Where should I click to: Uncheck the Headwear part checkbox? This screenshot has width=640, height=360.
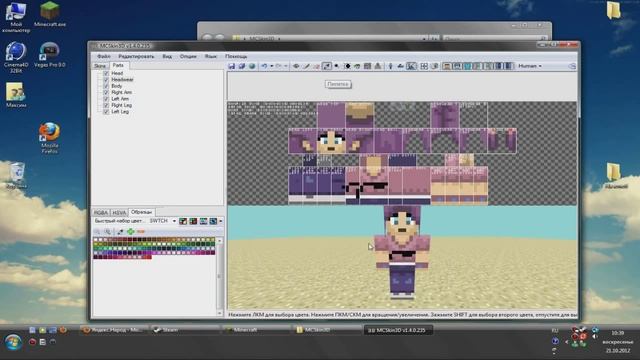tap(106, 80)
